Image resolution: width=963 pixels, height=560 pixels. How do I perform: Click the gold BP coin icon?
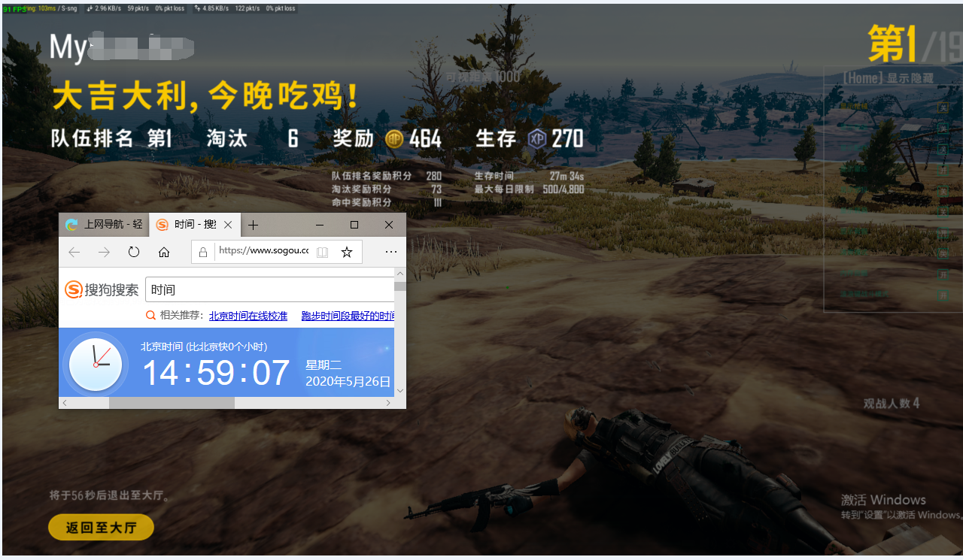(x=395, y=138)
